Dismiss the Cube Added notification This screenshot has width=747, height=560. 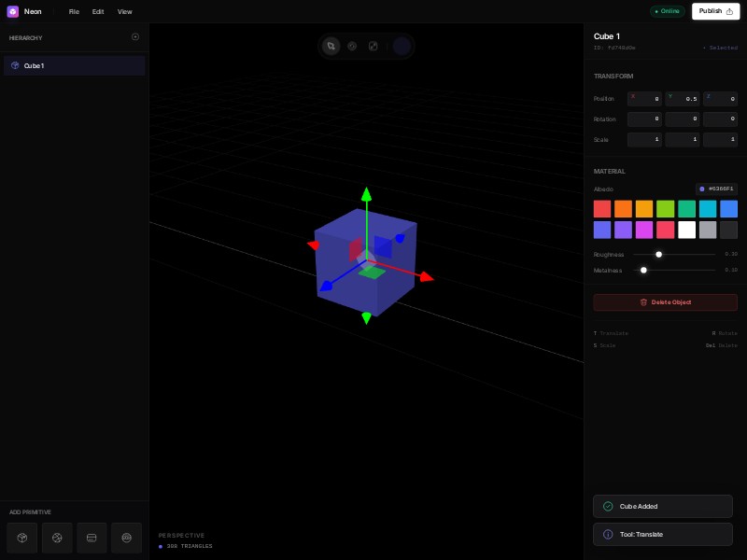tap(662, 505)
